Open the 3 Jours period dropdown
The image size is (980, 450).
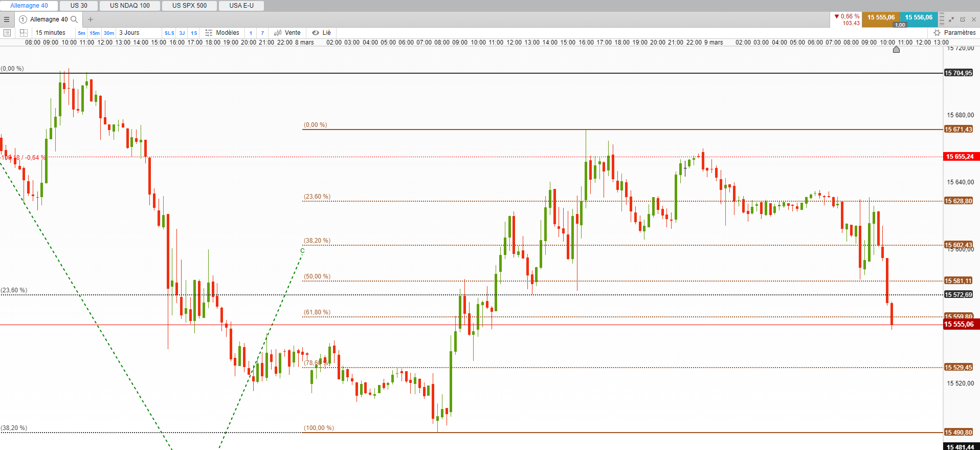129,33
